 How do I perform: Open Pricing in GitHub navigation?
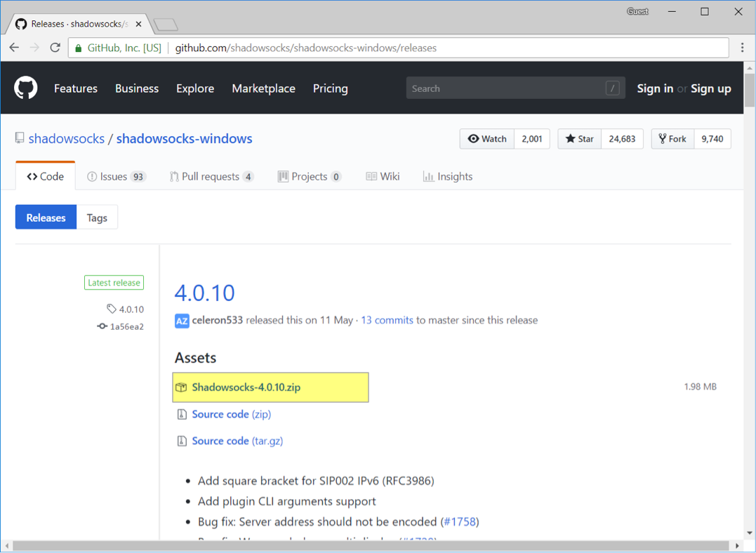click(331, 88)
